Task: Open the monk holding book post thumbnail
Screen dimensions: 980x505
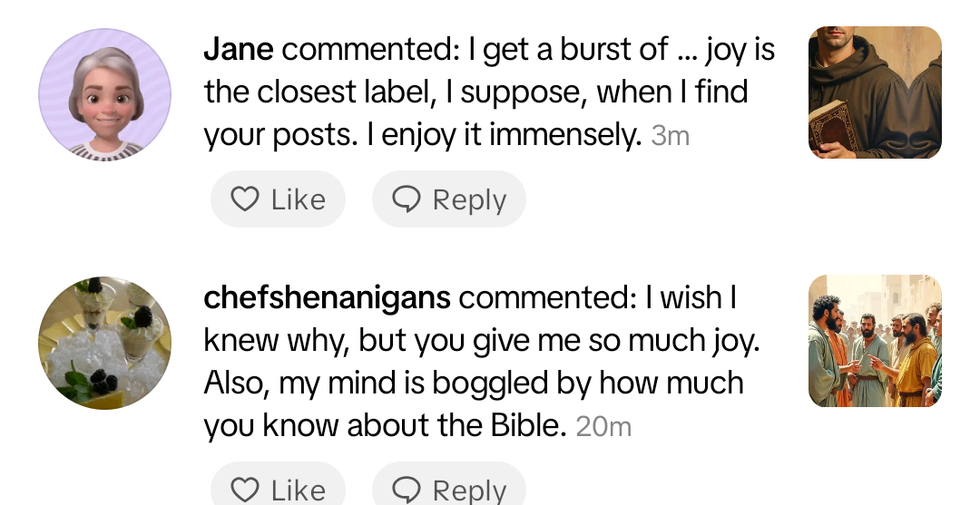Action: (x=874, y=92)
